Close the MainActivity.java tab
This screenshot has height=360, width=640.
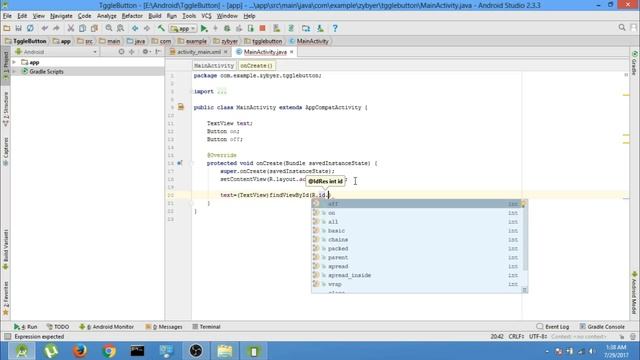click(x=291, y=52)
